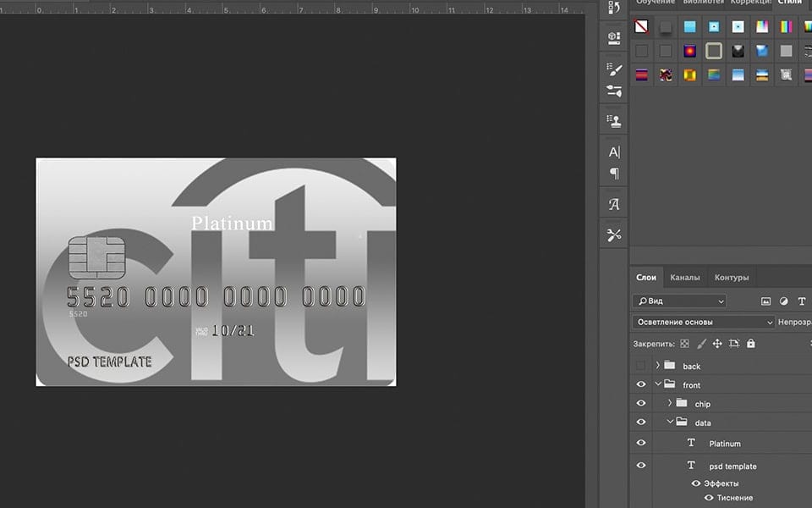Filter layers by pixel image type

pos(765,301)
